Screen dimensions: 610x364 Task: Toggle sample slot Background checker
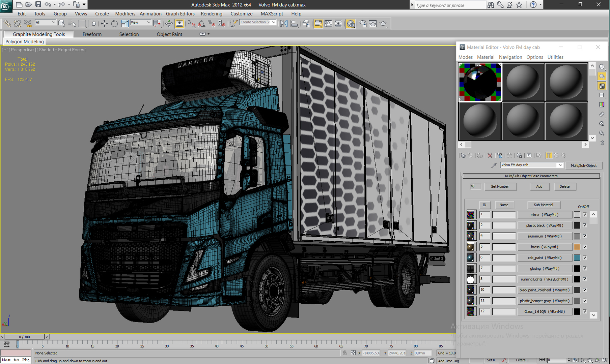(602, 86)
